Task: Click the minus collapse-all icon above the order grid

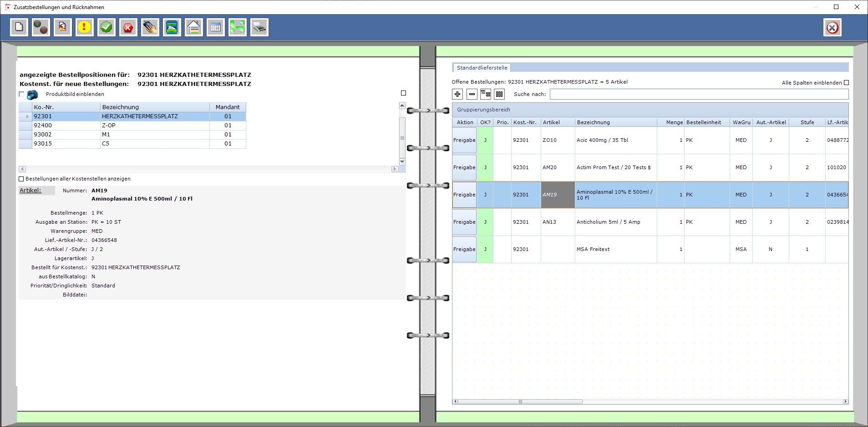Action: tap(472, 94)
